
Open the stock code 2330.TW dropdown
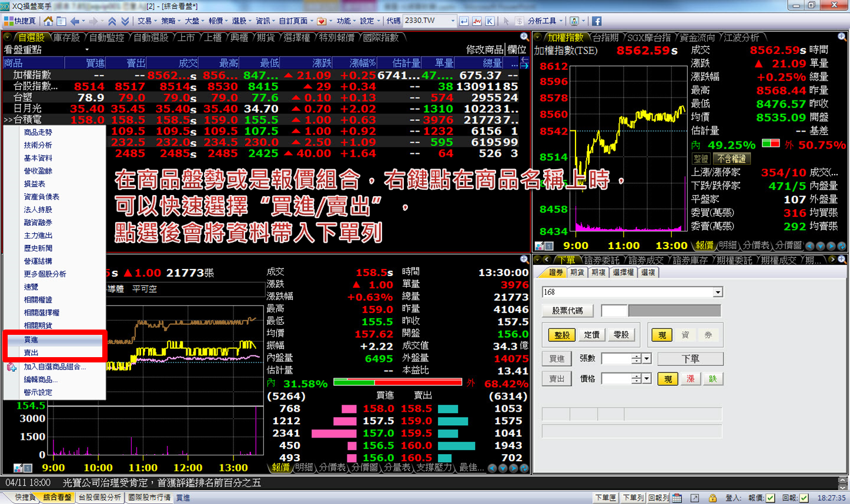coord(453,21)
